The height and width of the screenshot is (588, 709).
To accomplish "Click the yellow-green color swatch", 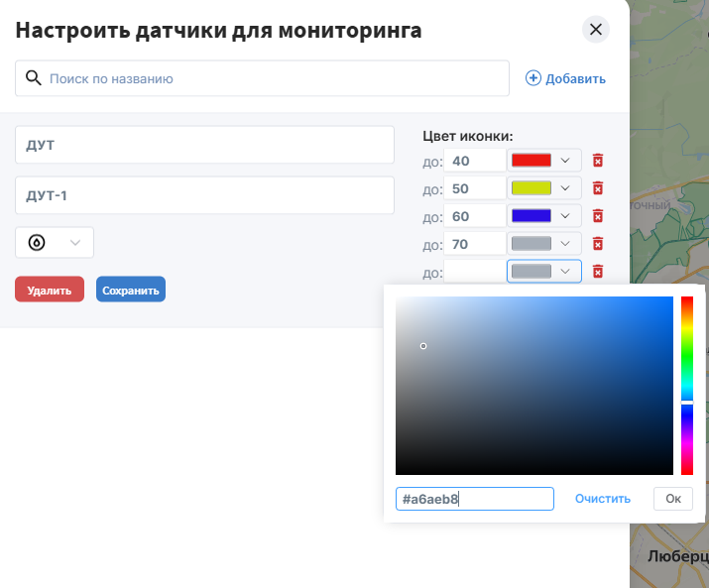I will [x=532, y=188].
